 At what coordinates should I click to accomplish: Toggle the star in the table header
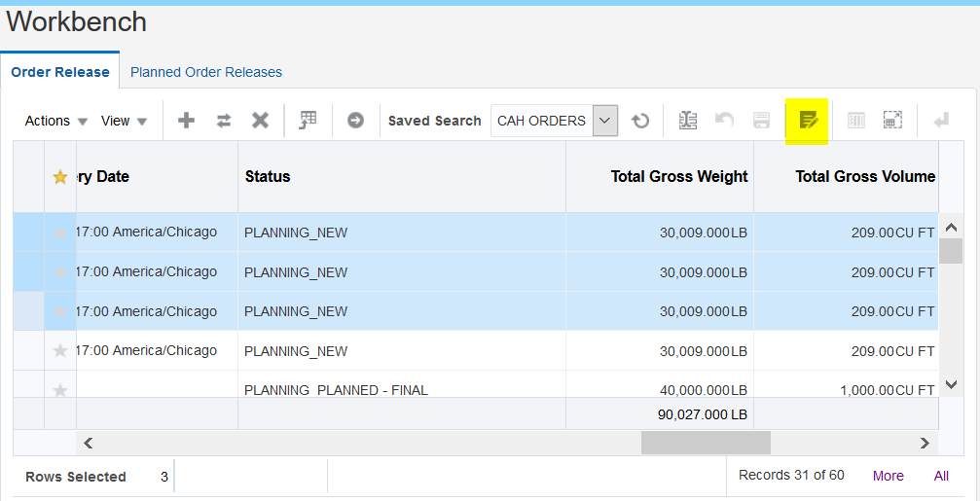[x=60, y=177]
